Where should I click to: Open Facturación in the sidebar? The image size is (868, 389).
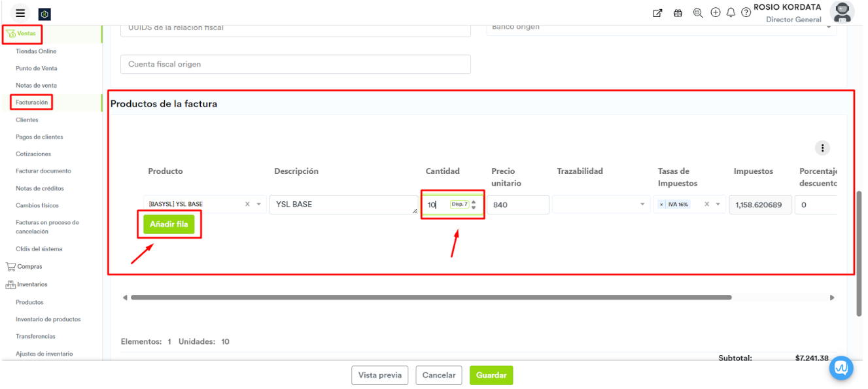(32, 103)
